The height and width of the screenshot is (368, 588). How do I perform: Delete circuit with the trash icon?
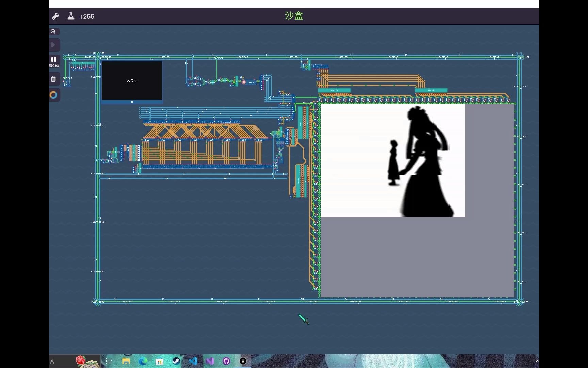tap(54, 79)
